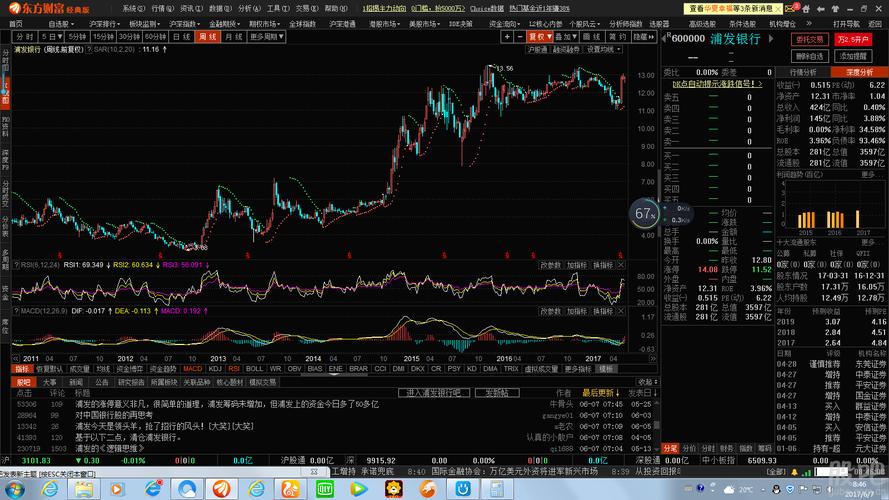Screen dimensions: 889x500
Task: Switch chart period to 分时
Action: (x=24, y=37)
